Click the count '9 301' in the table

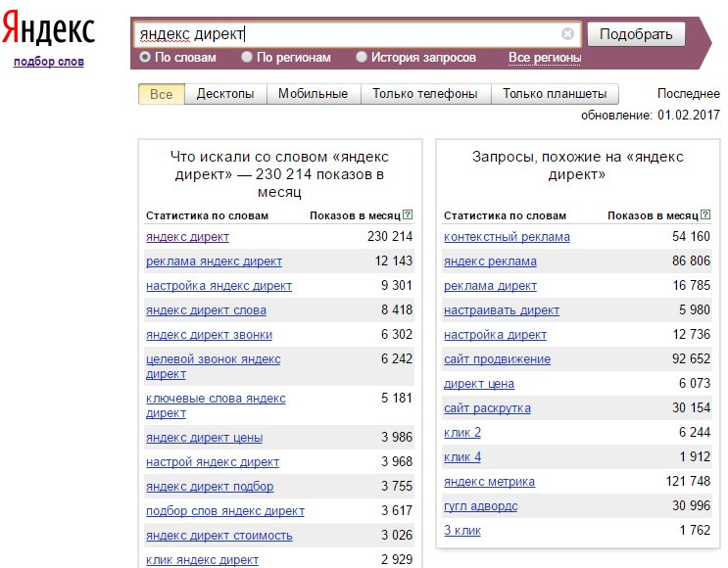click(397, 285)
